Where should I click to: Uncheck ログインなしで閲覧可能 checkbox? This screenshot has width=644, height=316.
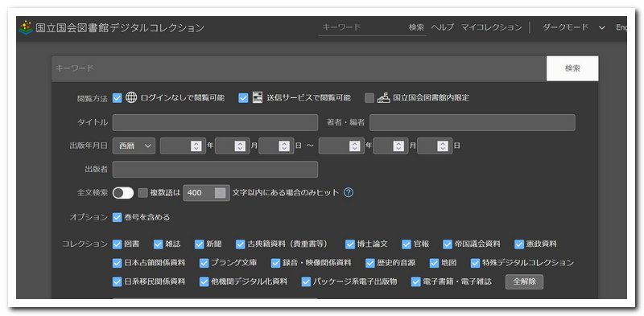click(117, 98)
